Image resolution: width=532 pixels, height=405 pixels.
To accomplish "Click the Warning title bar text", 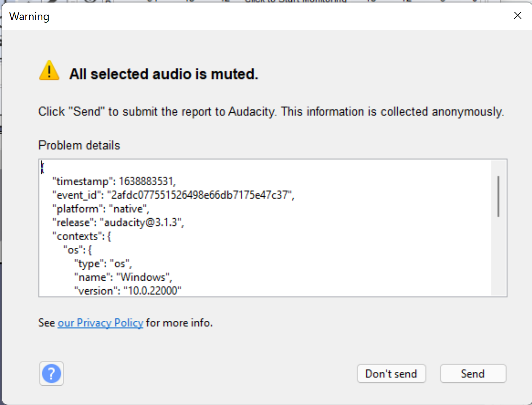I will (29, 16).
